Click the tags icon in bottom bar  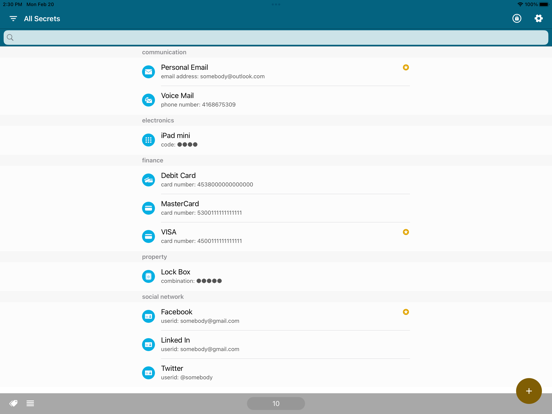coord(13,403)
